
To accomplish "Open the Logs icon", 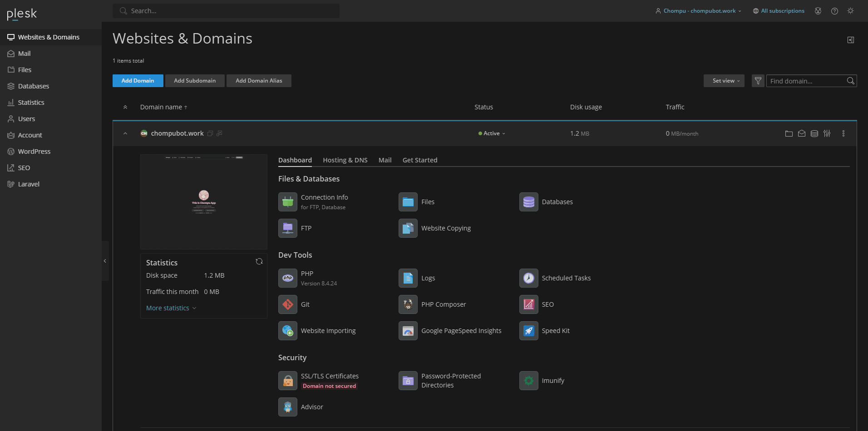I will (408, 278).
